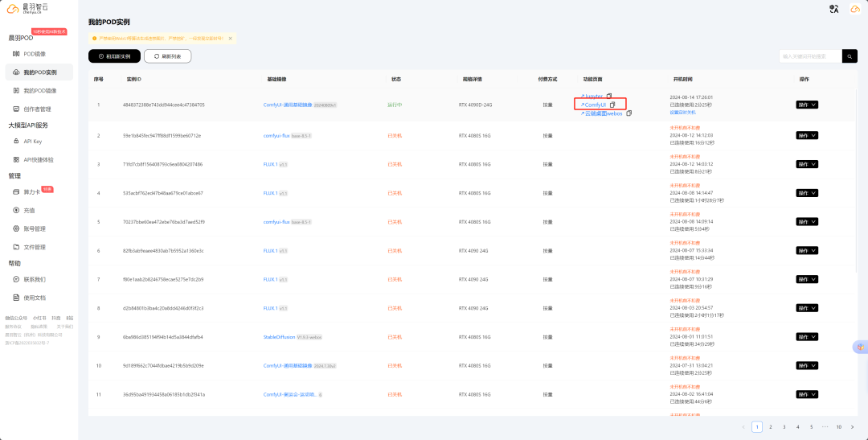
Task: Expand 操作 dropdown for instance 6ba986d38519…
Action: coord(807,337)
